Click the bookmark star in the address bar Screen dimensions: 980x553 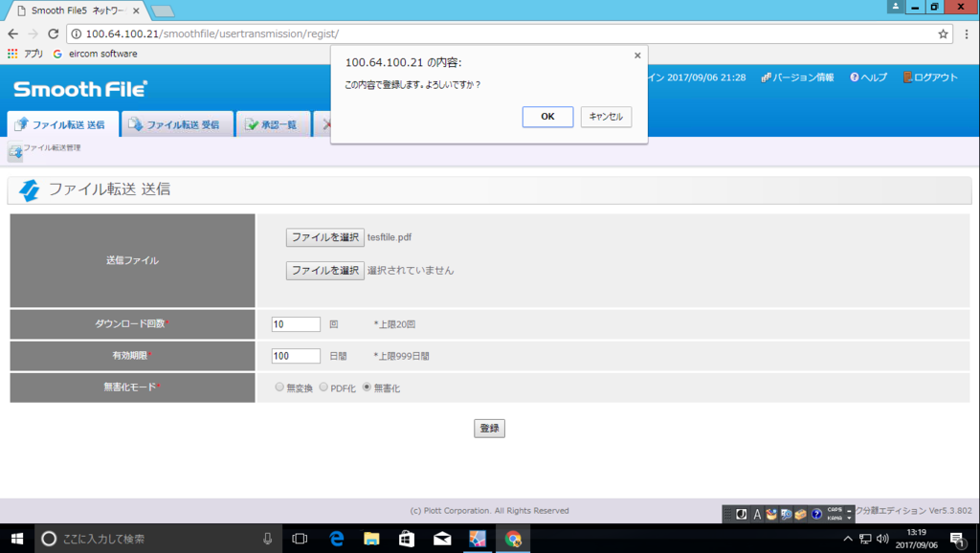942,32
